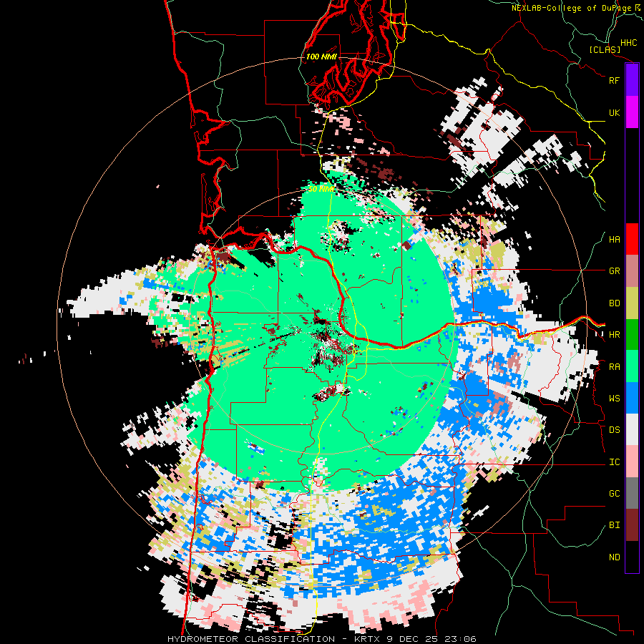Click the '50 NMI' range ring label
The height and width of the screenshot is (644, 644).
(x=321, y=190)
